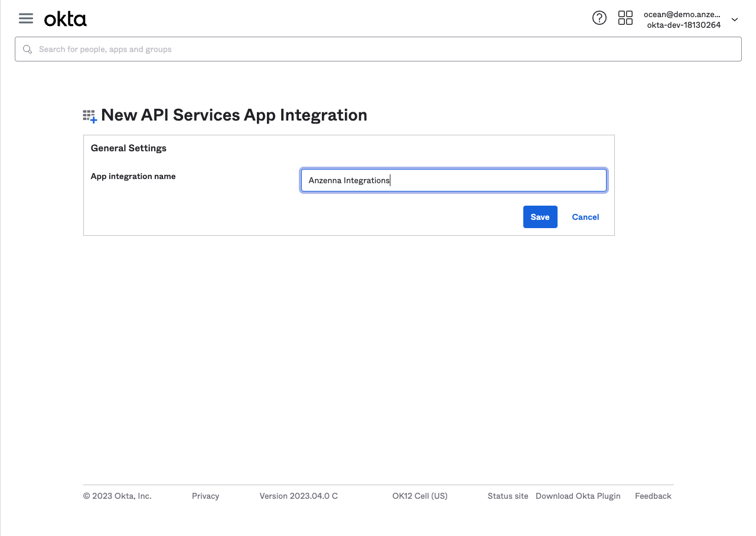Click the App integration name field
Image resolution: width=756 pixels, height=536 pixels.
tap(454, 181)
